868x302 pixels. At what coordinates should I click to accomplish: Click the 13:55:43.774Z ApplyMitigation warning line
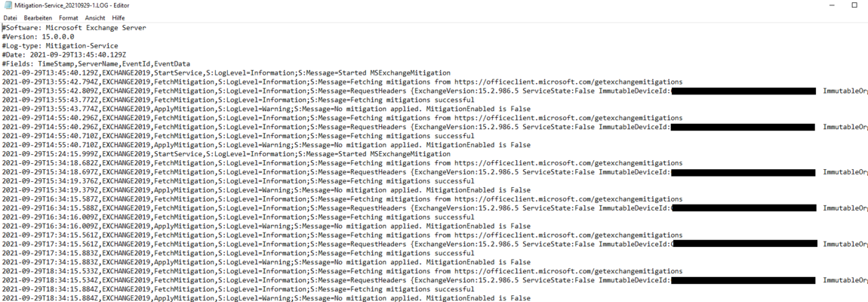point(266,109)
